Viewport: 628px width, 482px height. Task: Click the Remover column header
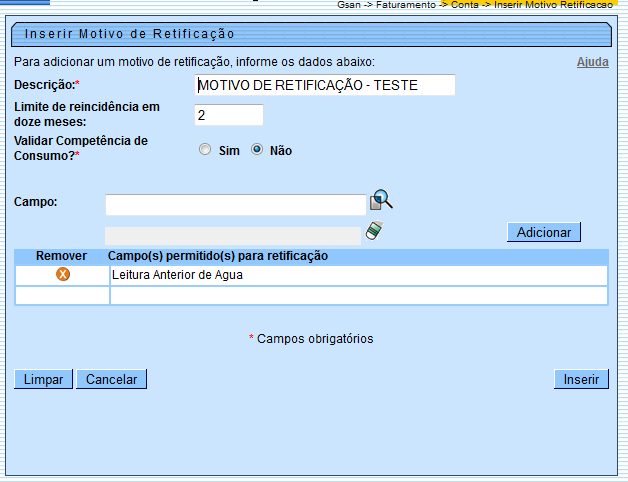[61, 256]
